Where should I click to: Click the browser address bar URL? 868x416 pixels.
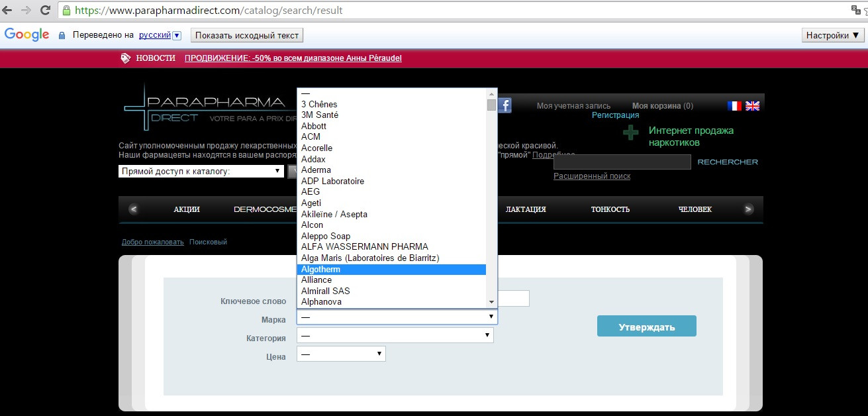(209, 11)
